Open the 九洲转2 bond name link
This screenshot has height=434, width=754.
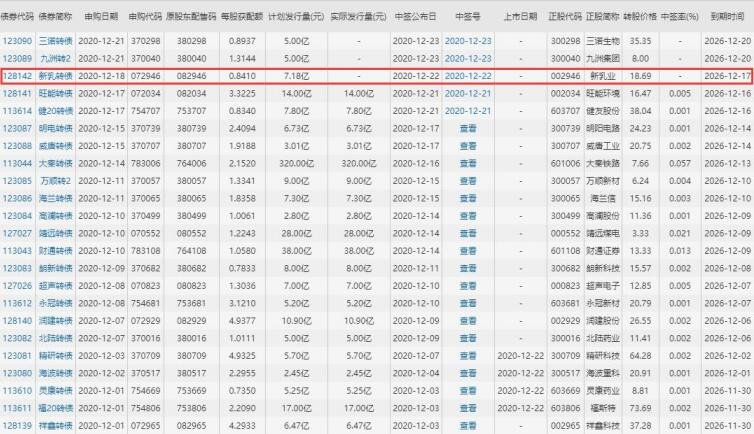(56, 59)
